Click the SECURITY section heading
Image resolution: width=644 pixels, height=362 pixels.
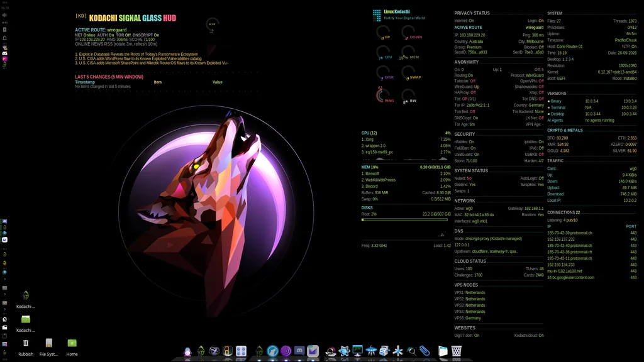[x=465, y=134]
